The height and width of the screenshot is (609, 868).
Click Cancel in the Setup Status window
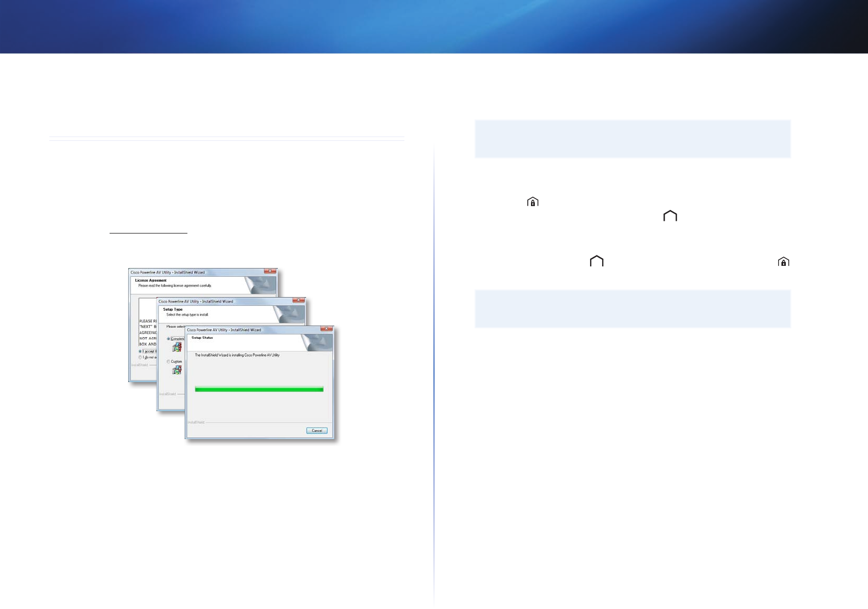[317, 431]
